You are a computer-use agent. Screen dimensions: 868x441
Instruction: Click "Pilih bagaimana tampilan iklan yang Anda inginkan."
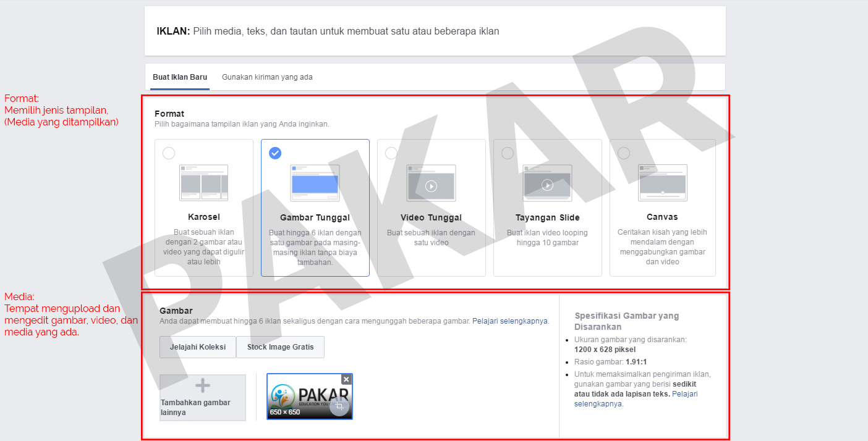click(x=242, y=124)
